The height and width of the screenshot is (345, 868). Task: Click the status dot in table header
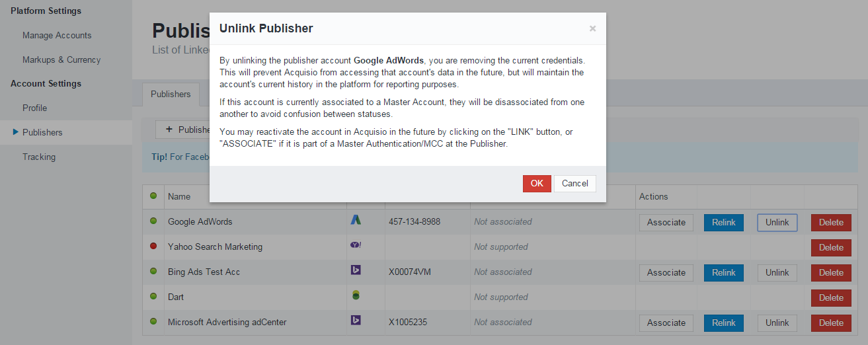click(153, 196)
